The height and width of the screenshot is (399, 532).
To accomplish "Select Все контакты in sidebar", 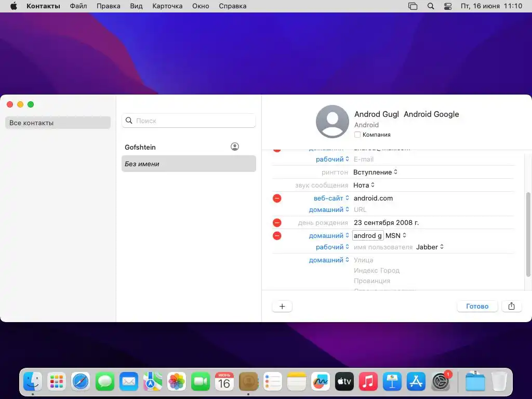I will click(58, 123).
